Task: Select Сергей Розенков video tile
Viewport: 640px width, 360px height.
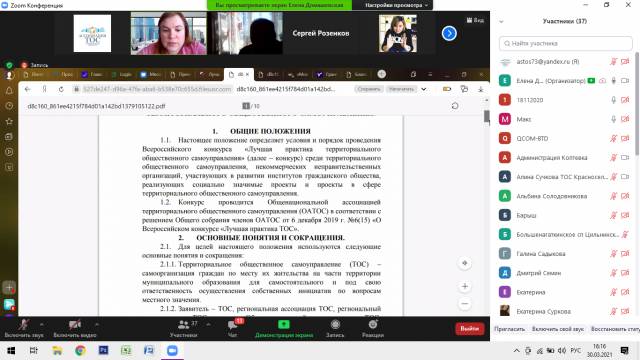Action: click(321, 33)
